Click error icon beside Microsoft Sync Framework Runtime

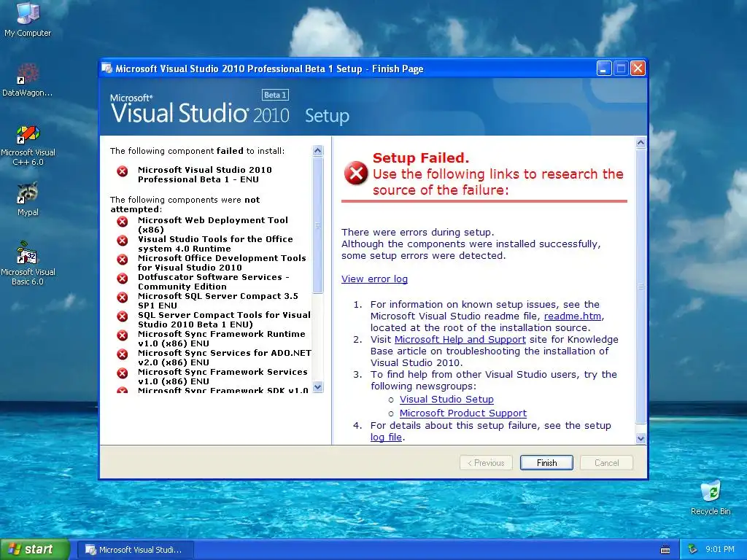point(123,335)
